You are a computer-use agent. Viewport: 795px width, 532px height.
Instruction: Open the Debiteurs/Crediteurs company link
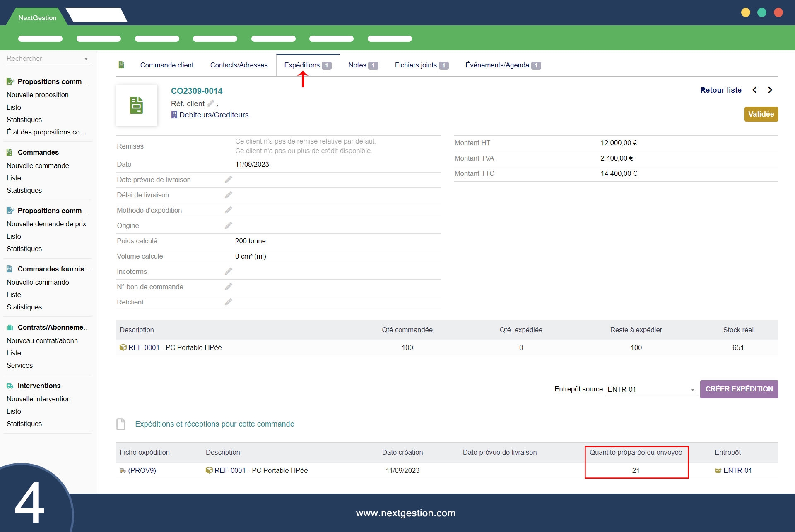pyautogui.click(x=214, y=115)
